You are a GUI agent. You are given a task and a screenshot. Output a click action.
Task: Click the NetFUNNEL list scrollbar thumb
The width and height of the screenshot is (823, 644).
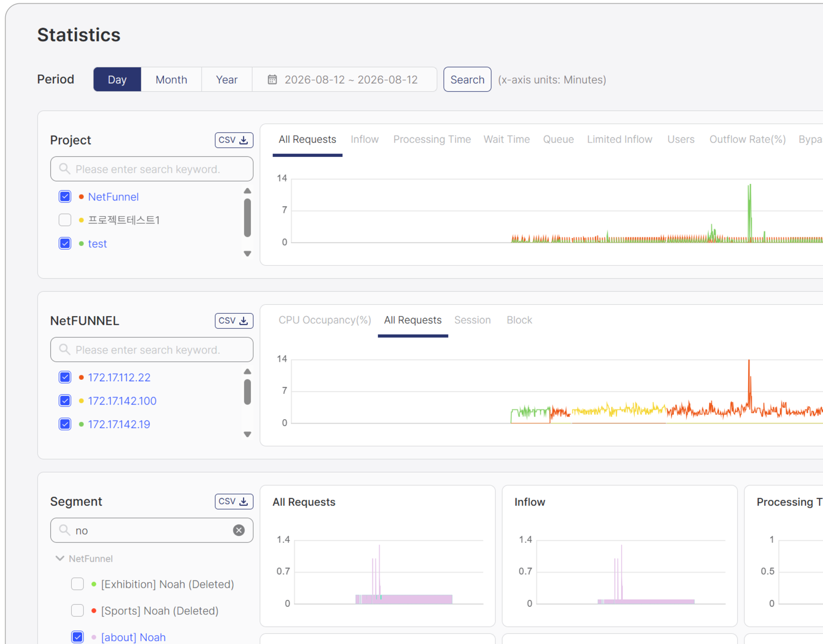click(x=247, y=392)
